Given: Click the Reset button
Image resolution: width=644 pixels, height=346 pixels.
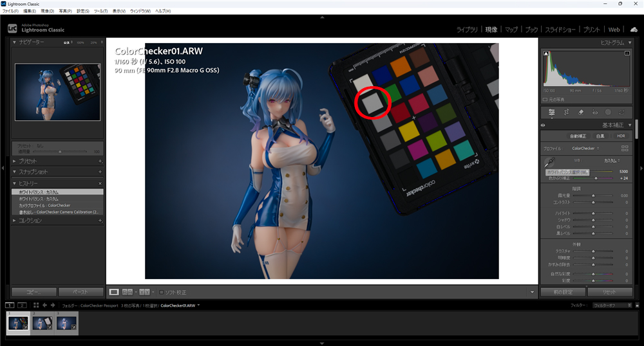Looking at the screenshot, I should click(609, 292).
